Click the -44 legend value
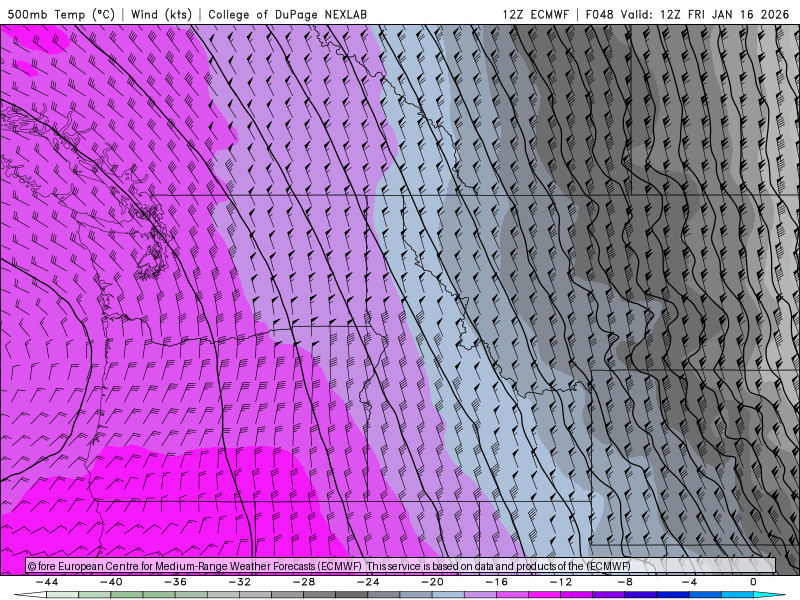This screenshot has width=800, height=600. click(x=47, y=582)
